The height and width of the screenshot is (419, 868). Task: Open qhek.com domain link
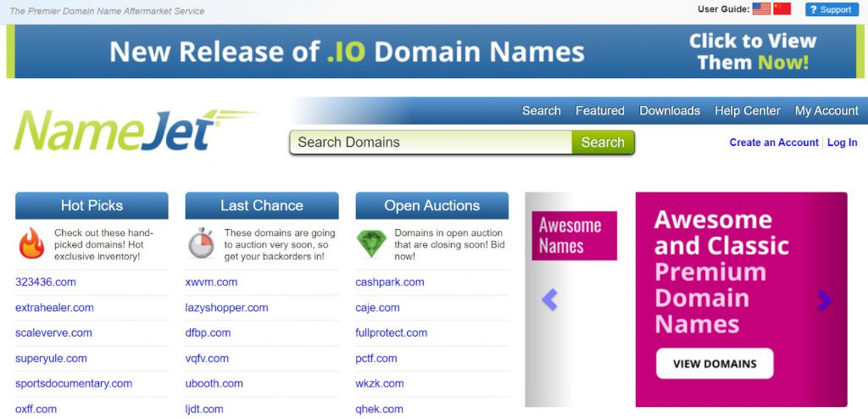point(379,410)
